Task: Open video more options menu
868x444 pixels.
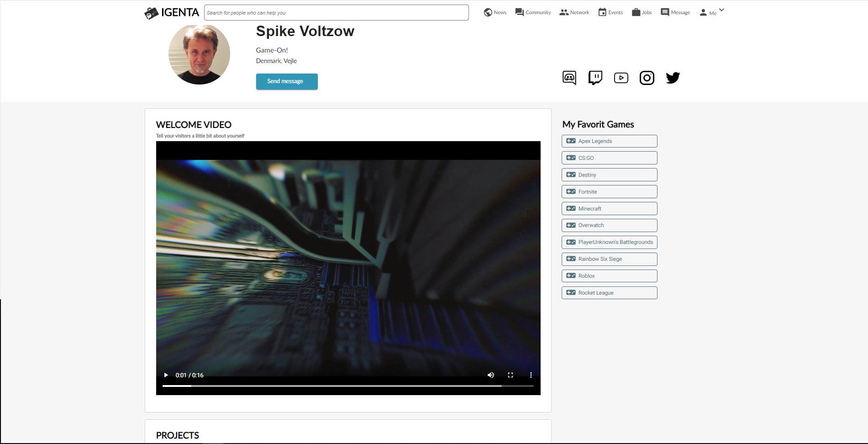Action: click(531, 375)
